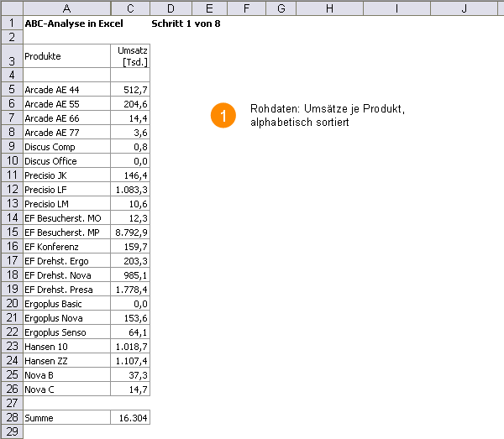Select the 'Precisio LF' cell
Viewport: 504px width, 439px height.
[x=67, y=190]
